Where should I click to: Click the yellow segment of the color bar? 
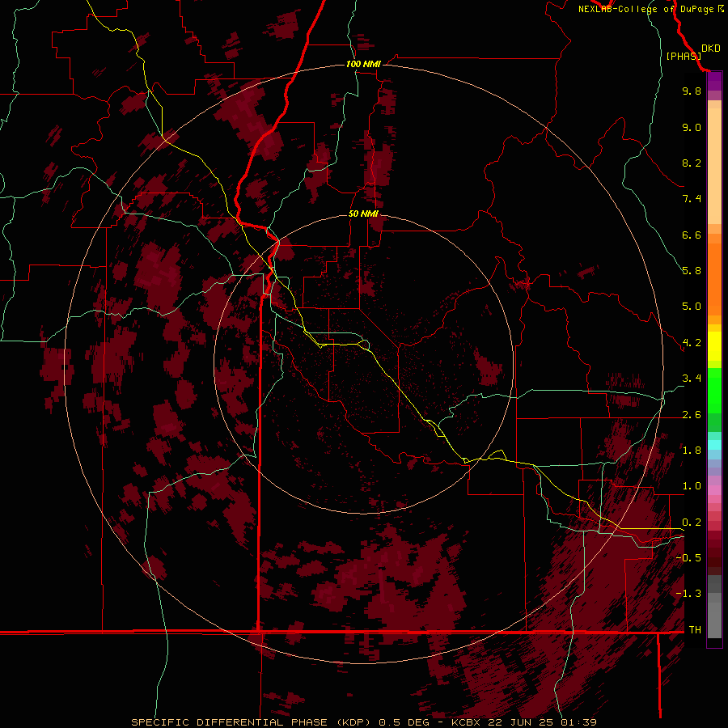pos(714,345)
